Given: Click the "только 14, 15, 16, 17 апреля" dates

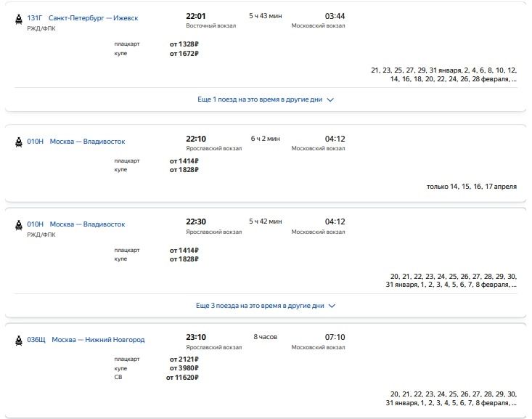Looking at the screenshot, I should click(x=472, y=187).
